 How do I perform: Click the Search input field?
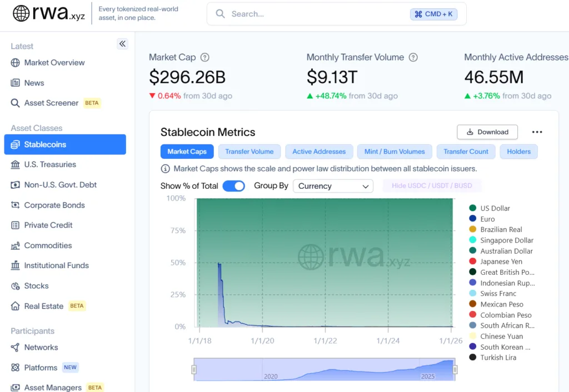317,14
